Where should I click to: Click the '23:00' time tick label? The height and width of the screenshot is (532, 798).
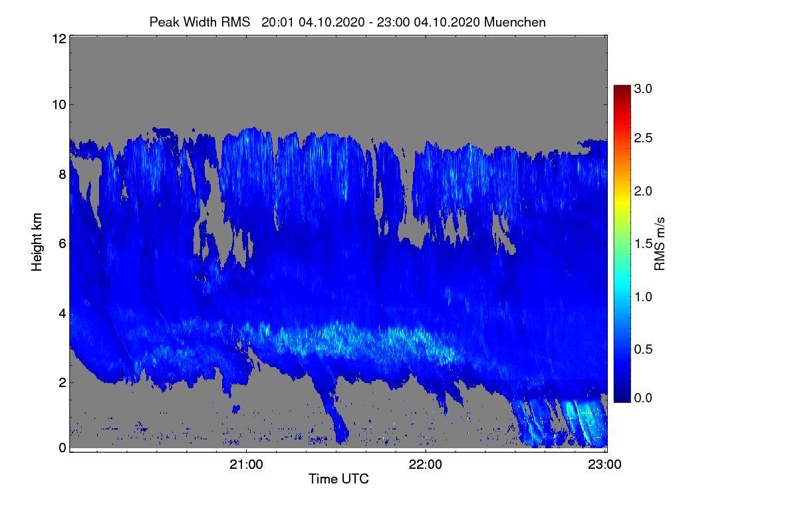point(605,465)
